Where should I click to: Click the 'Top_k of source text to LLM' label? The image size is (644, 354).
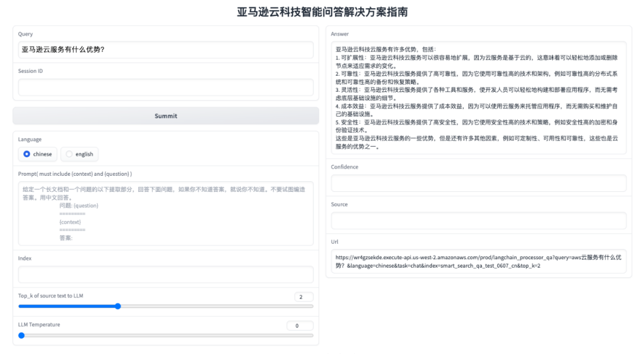point(51,296)
